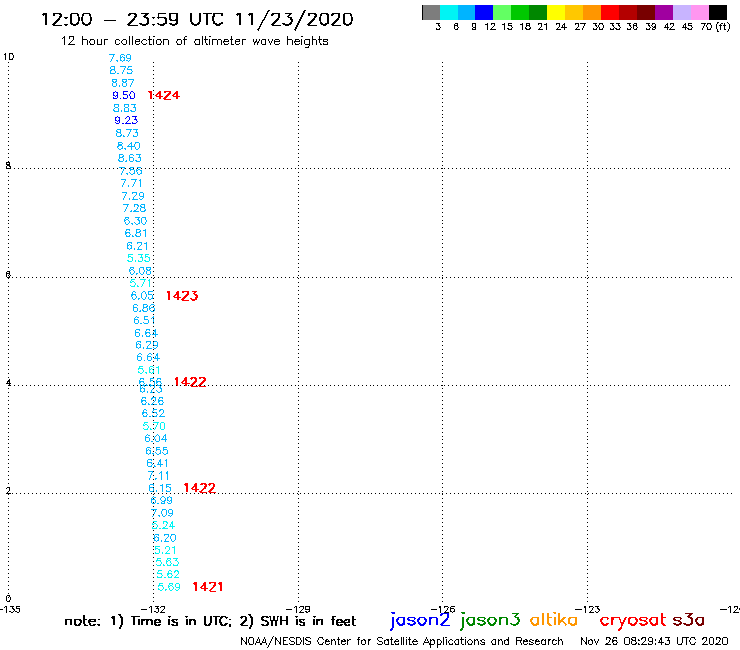Click the NOAA/NESDIS Center credit line
This screenshot has width=740, height=650.
(402, 641)
